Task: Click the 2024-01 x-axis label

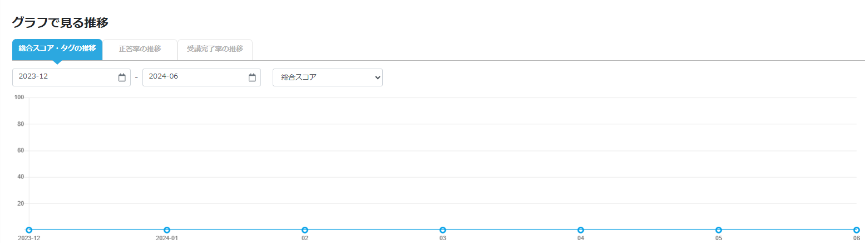Action: [167, 238]
